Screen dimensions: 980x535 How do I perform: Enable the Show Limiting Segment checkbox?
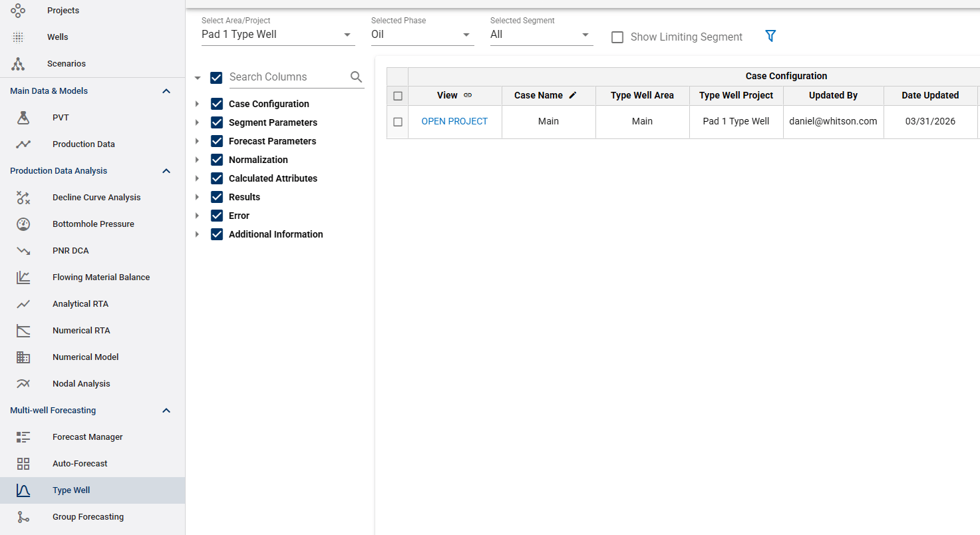point(617,37)
